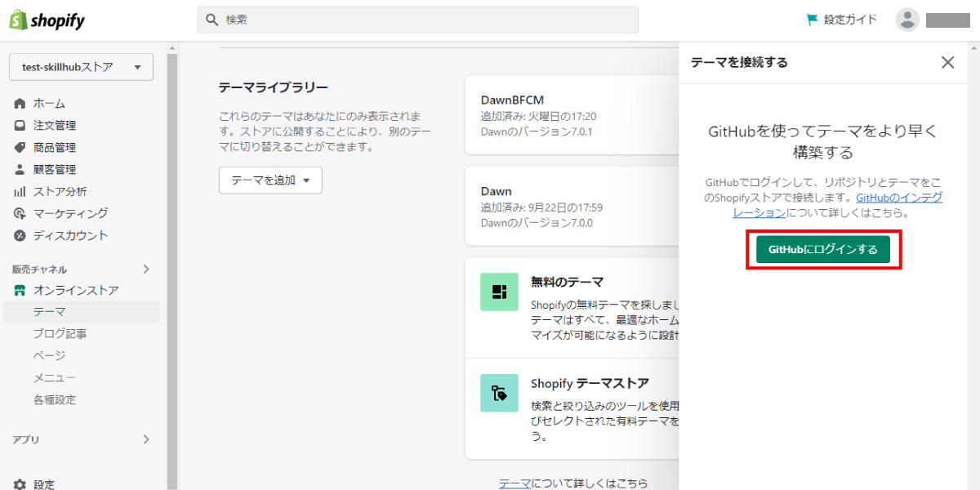Close the テーマを接続する panel

tap(947, 62)
